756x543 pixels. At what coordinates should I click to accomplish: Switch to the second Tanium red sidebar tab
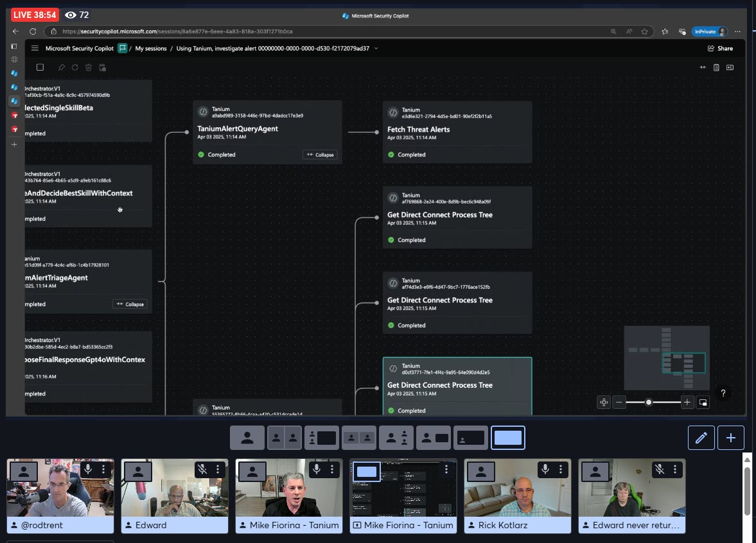click(15, 129)
